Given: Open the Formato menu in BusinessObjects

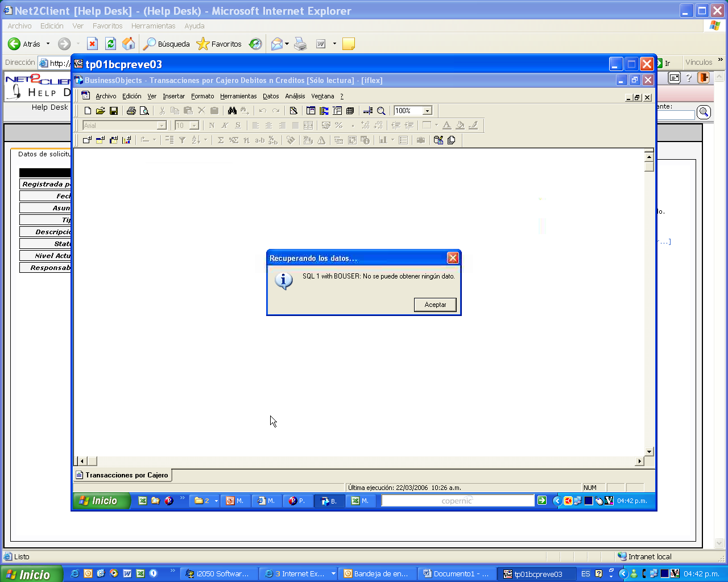Looking at the screenshot, I should pyautogui.click(x=202, y=96).
